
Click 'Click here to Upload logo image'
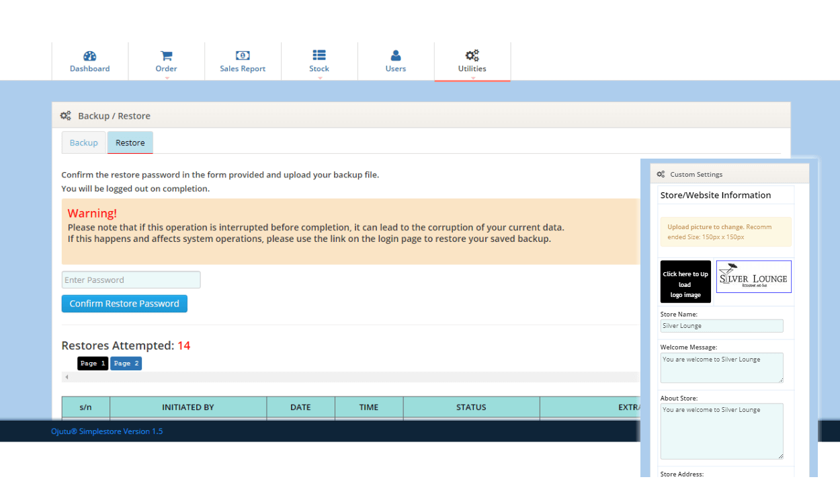(x=685, y=282)
